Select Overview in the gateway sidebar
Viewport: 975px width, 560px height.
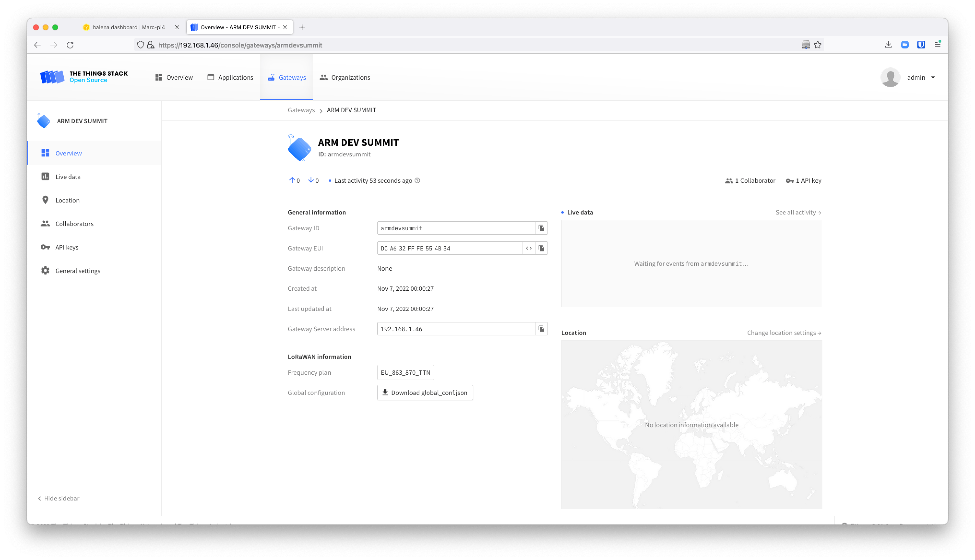(94, 153)
